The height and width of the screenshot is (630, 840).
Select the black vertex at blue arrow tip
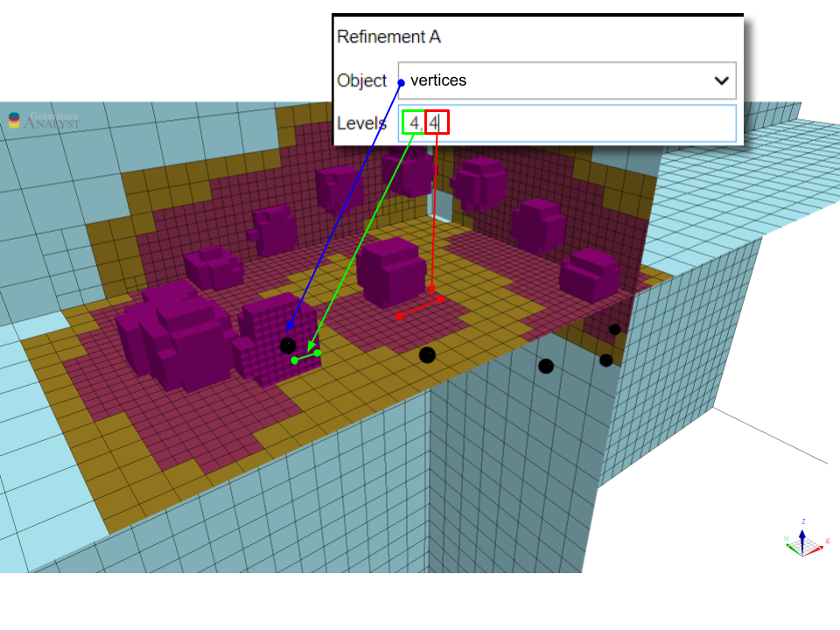pos(288,346)
